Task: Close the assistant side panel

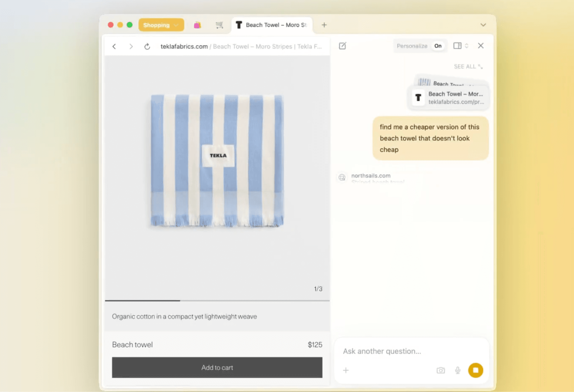Action: [x=481, y=46]
